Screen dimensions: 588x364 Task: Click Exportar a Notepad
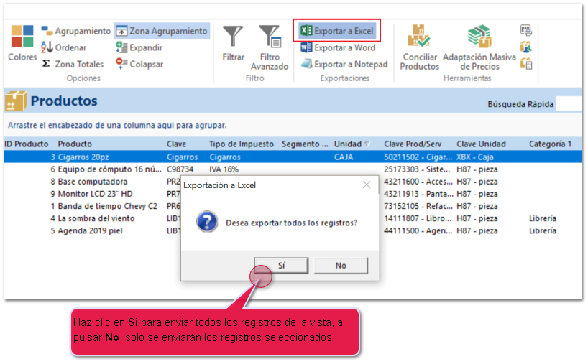(x=344, y=64)
